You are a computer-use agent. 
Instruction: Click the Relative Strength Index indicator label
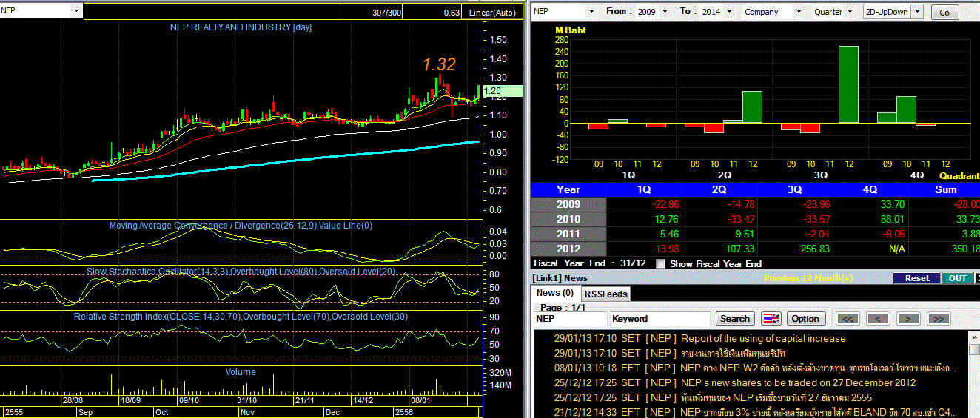241,317
